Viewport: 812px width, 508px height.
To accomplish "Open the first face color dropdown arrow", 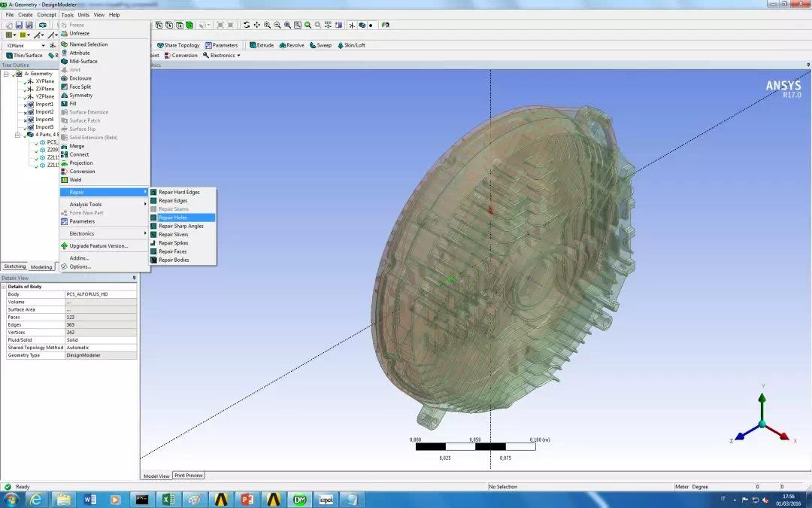I will [x=15, y=35].
